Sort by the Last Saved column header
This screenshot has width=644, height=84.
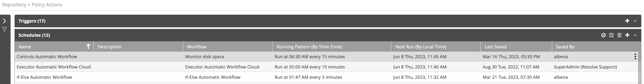[496, 47]
